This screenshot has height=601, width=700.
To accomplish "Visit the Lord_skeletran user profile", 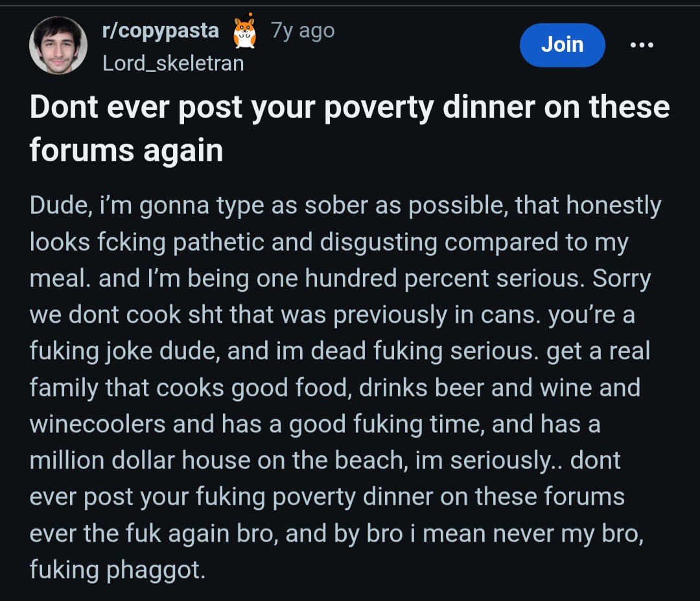I will [x=173, y=63].
